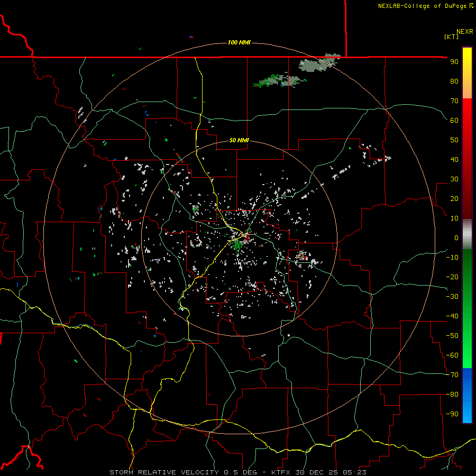Pick the yellow-orange top segment of velocity scale
Viewport: 476px width, 476px height.
click(467, 73)
